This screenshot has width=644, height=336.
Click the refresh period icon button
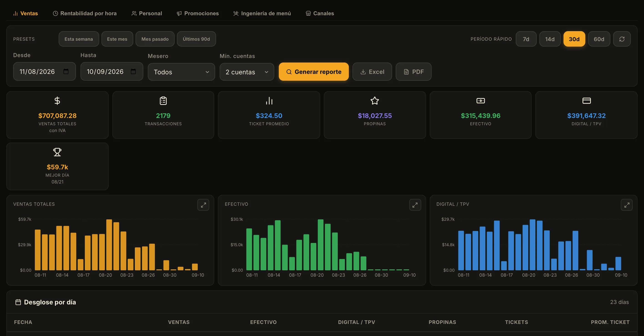pos(621,39)
